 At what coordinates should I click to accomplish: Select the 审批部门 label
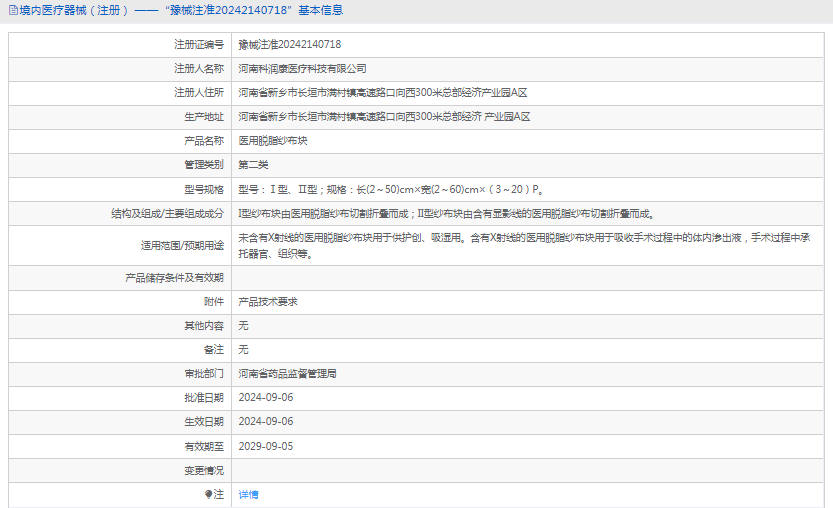[x=204, y=374]
